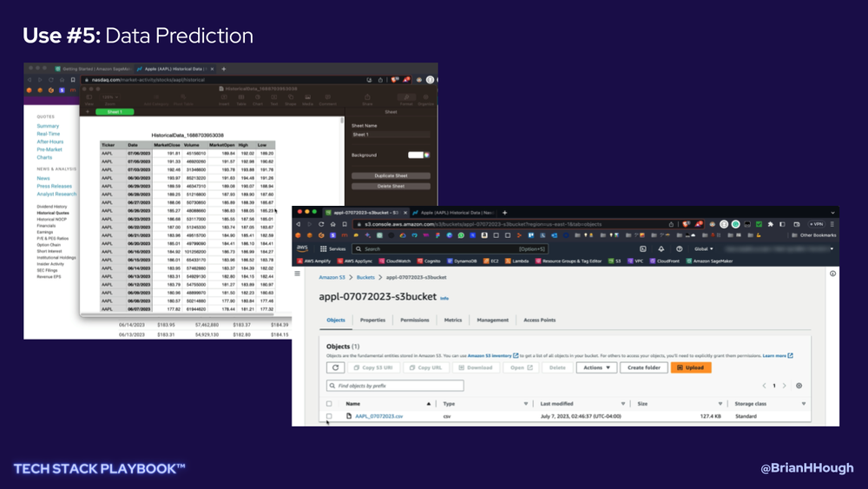This screenshot has height=489, width=868.
Task: Open new tab in the Nasdaq browser window
Action: (224, 69)
